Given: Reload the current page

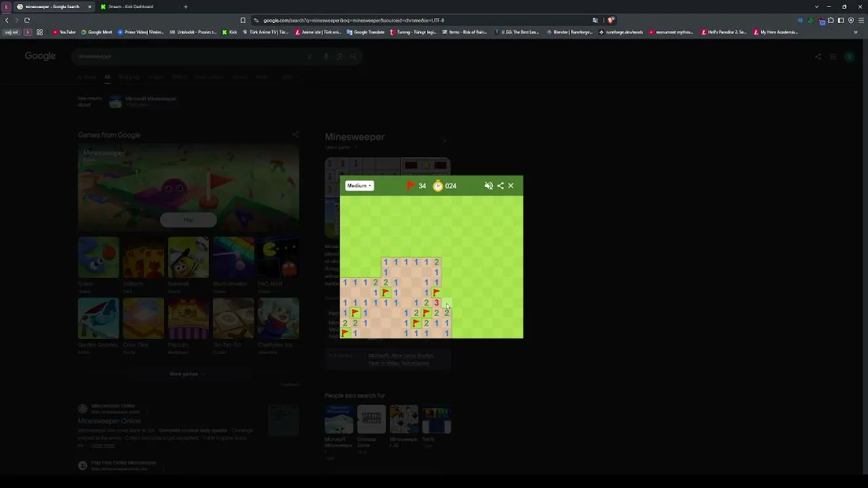Looking at the screenshot, I should pos(27,20).
